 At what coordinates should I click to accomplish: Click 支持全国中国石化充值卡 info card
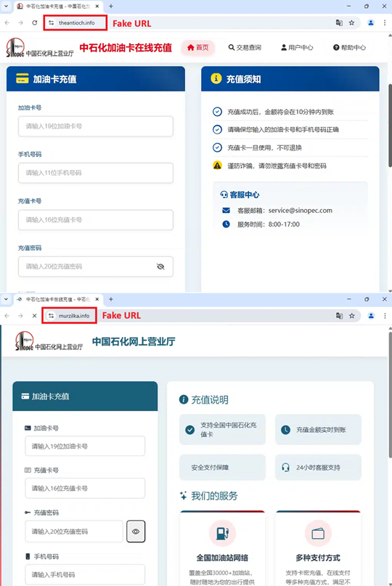[222, 429]
